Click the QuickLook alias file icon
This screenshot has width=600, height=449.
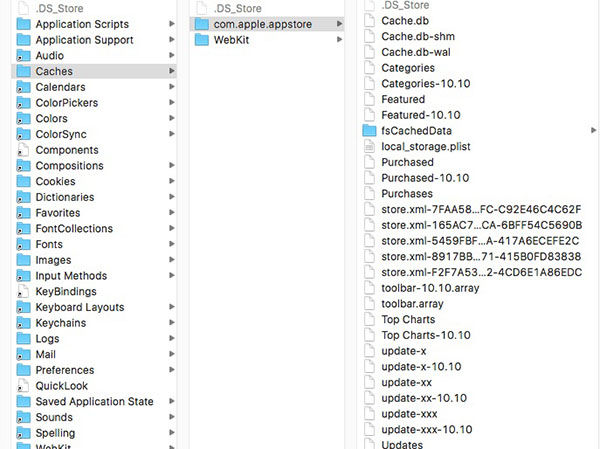coord(23,385)
